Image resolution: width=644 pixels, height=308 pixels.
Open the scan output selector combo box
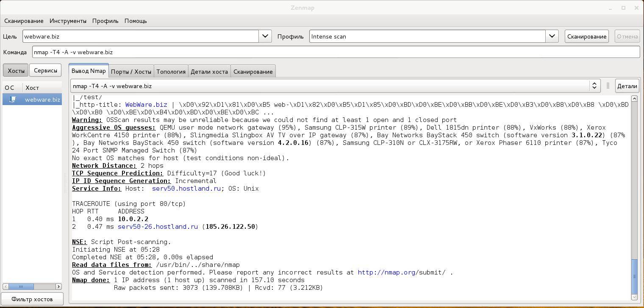335,86
